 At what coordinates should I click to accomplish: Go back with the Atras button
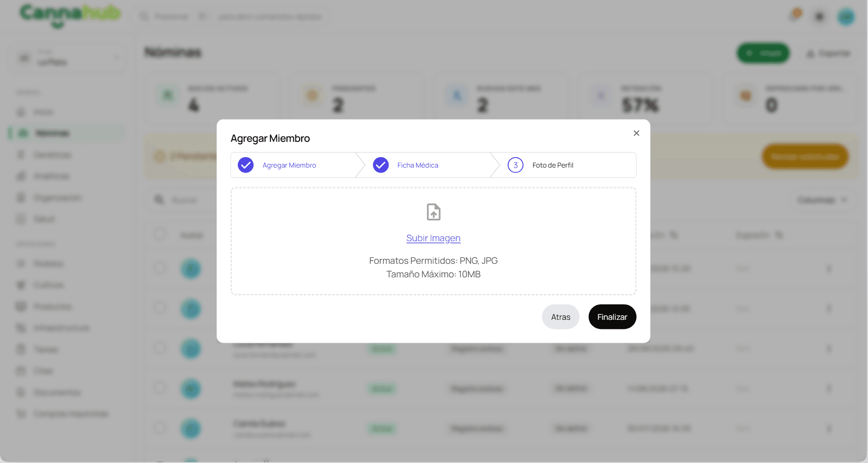(x=561, y=317)
